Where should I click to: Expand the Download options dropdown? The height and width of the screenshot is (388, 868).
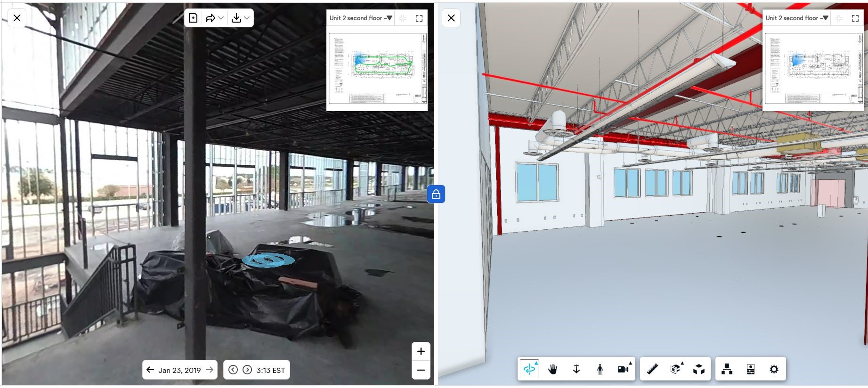[241, 18]
